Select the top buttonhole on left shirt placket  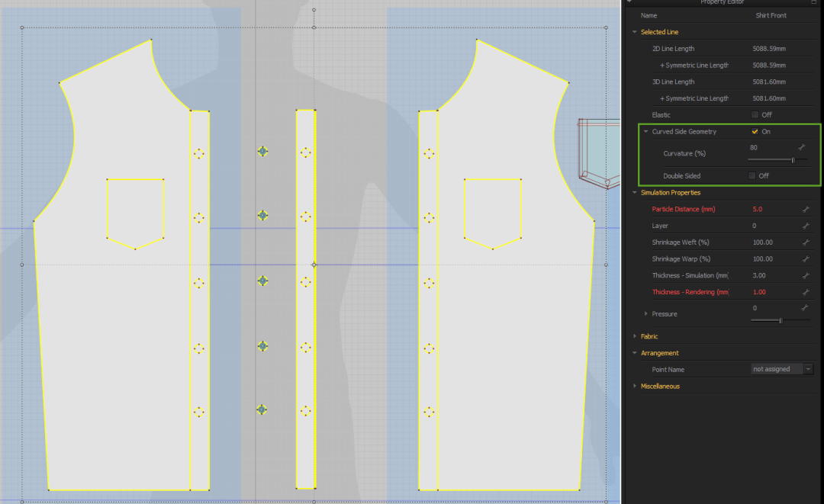pyautogui.click(x=198, y=153)
